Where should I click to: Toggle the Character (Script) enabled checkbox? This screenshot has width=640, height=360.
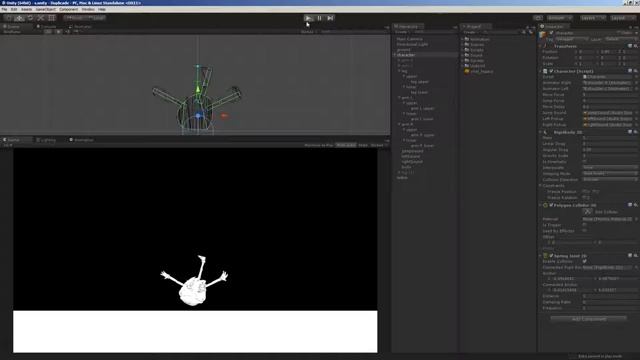(x=551, y=71)
